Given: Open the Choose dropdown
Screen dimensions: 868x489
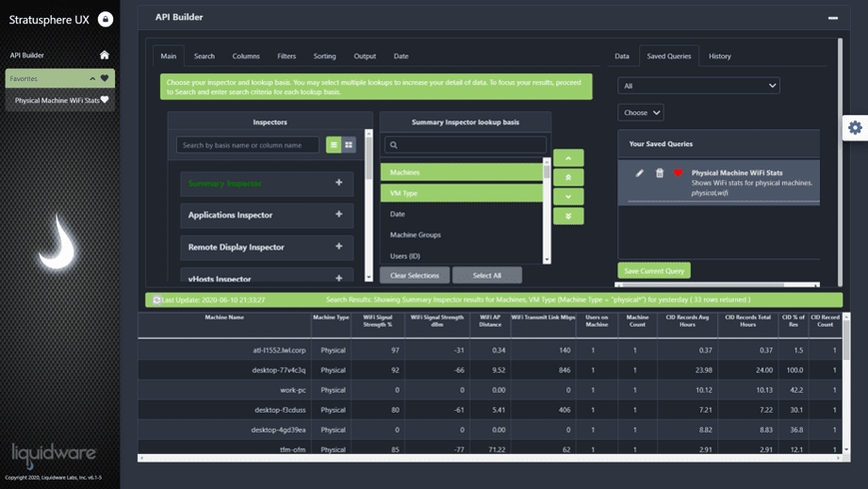Looking at the screenshot, I should [641, 112].
